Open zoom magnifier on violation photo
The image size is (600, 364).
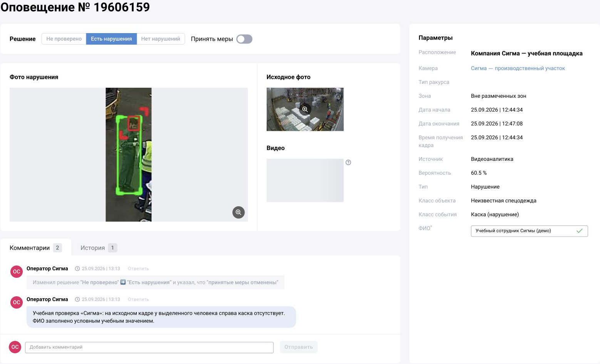click(238, 212)
